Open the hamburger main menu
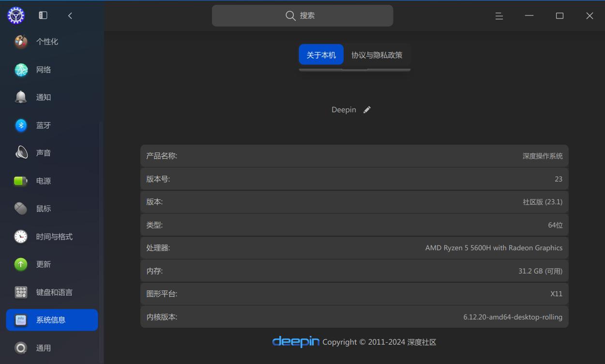 [x=499, y=16]
